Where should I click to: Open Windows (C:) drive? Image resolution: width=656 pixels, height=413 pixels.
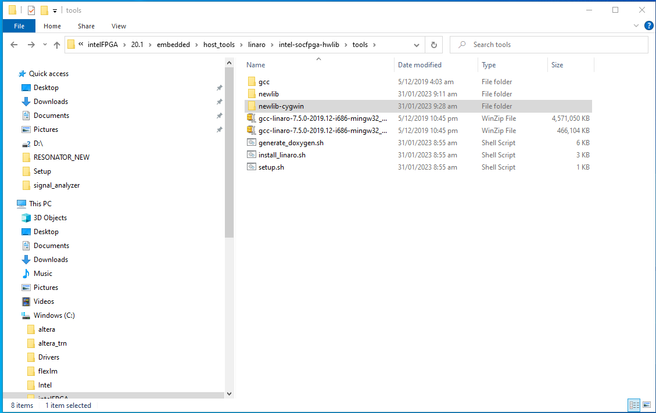pyautogui.click(x=54, y=316)
